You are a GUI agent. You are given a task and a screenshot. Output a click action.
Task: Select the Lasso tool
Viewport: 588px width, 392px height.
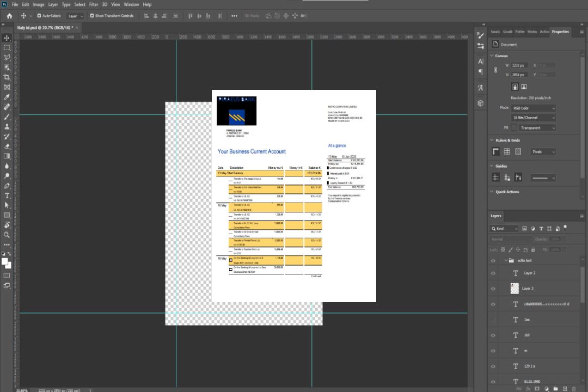[7, 58]
